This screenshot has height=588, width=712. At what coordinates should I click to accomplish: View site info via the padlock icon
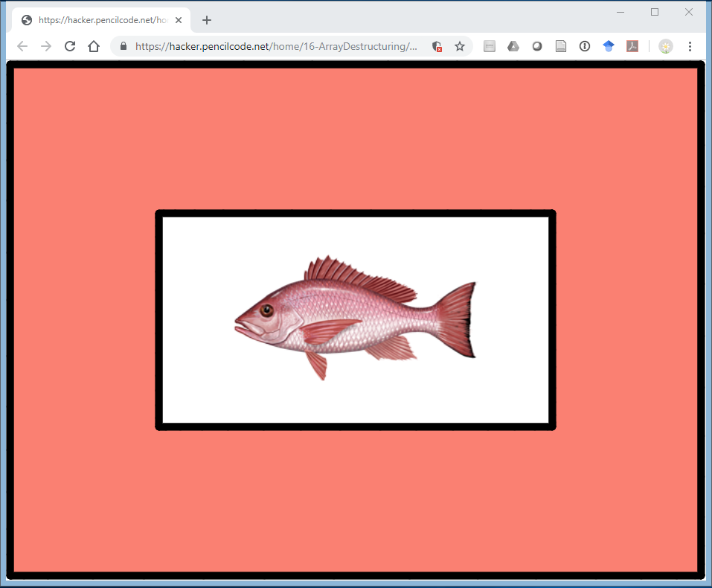click(x=124, y=46)
